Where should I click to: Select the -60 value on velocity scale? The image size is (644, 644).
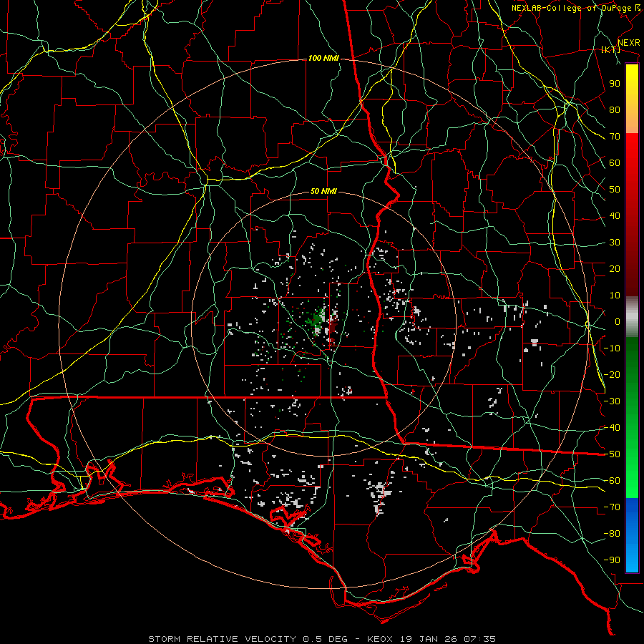click(612, 481)
